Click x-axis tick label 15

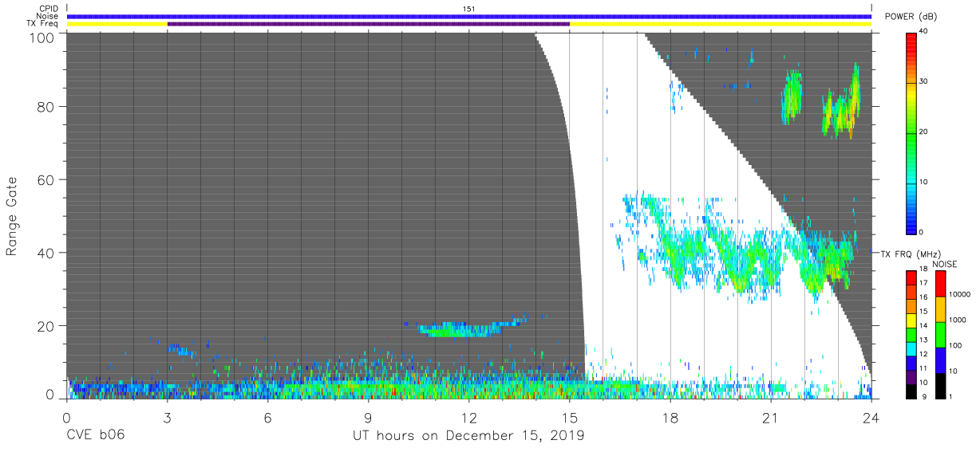(570, 417)
